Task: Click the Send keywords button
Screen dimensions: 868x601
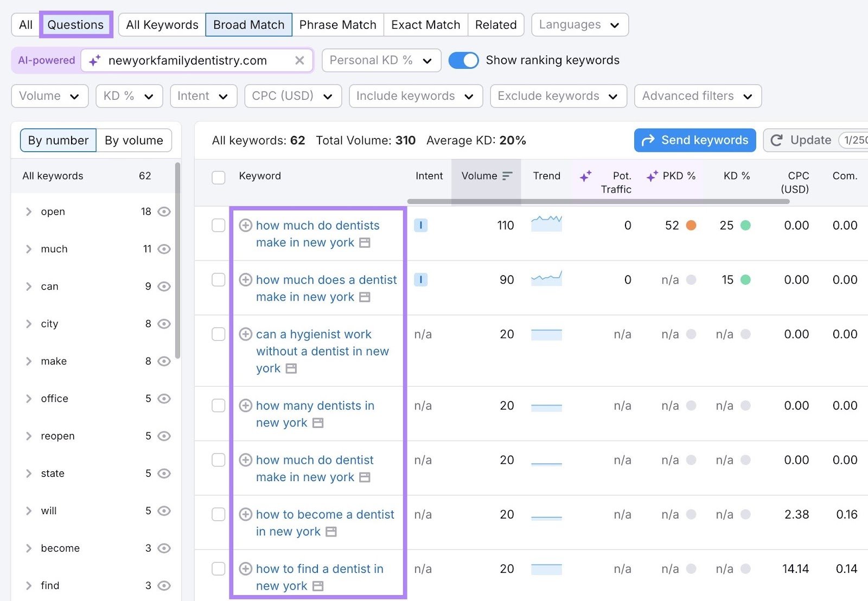Action: pos(694,140)
